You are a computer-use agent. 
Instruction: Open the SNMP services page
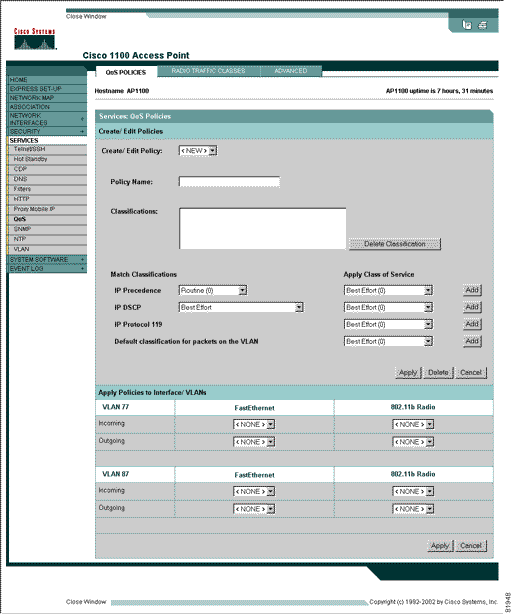pos(47,229)
